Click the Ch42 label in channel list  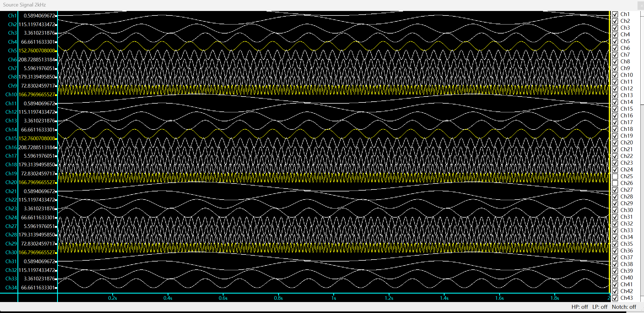click(x=627, y=291)
